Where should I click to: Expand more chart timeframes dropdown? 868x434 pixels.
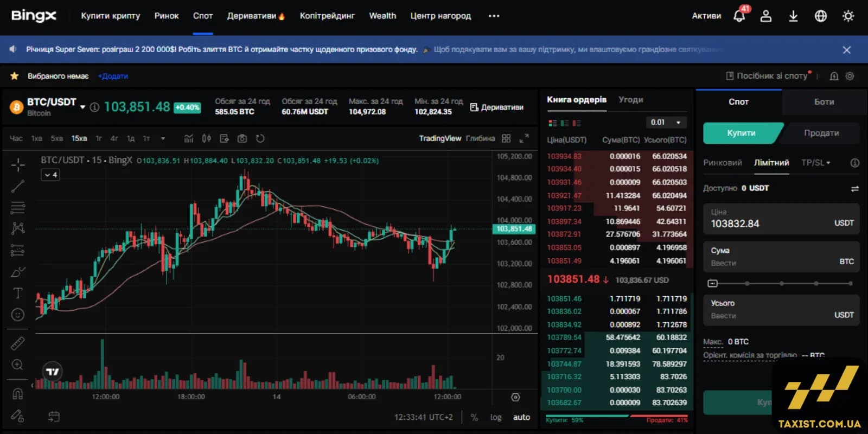[163, 138]
